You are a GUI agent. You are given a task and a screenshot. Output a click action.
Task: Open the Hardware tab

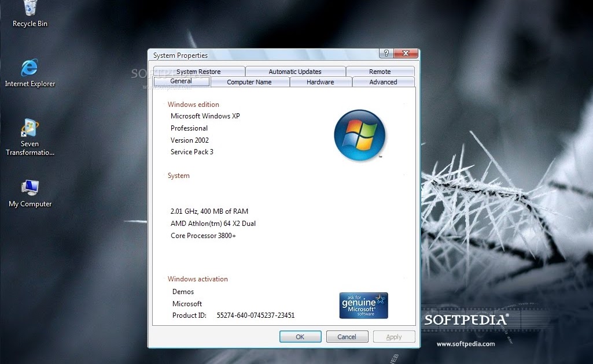point(321,82)
